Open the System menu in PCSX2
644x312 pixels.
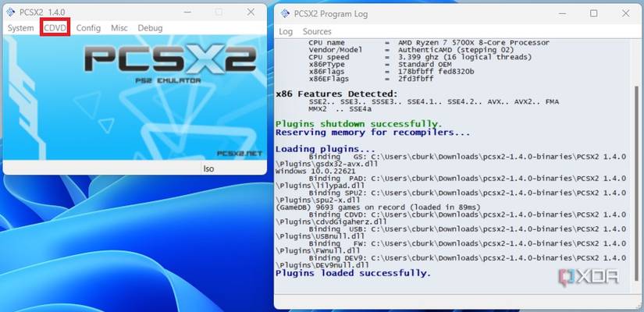(x=20, y=28)
